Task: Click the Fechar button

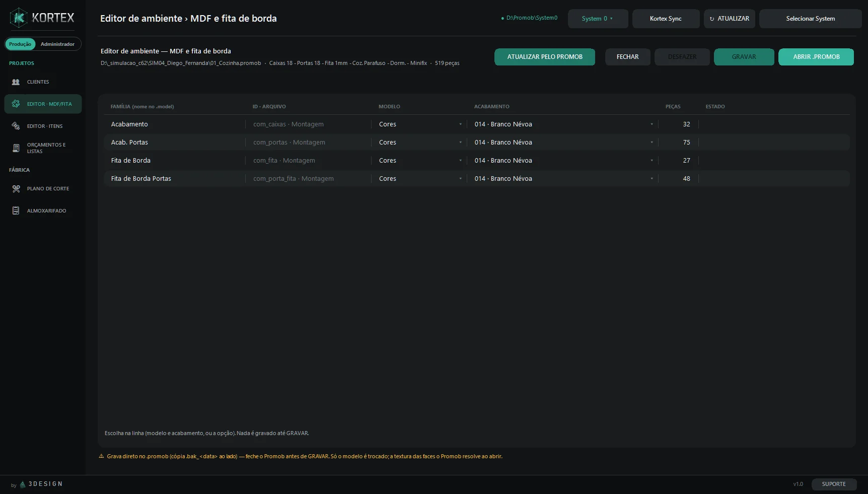Action: (627, 57)
